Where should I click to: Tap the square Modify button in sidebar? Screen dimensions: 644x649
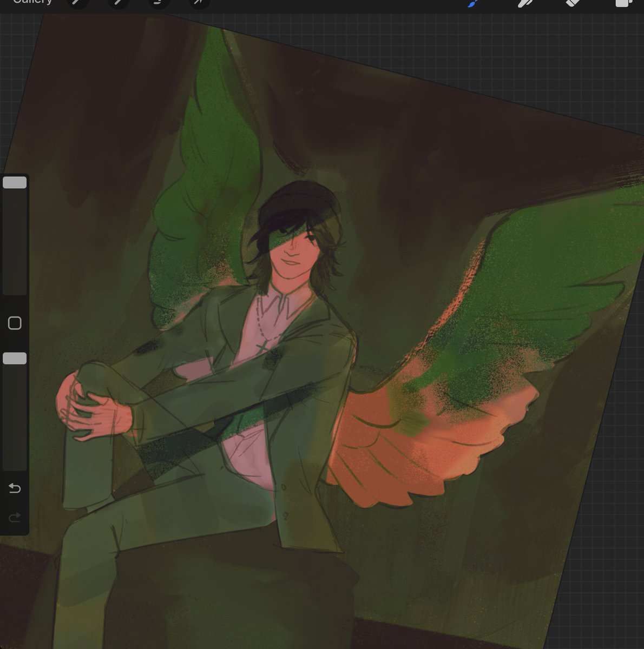tap(15, 323)
